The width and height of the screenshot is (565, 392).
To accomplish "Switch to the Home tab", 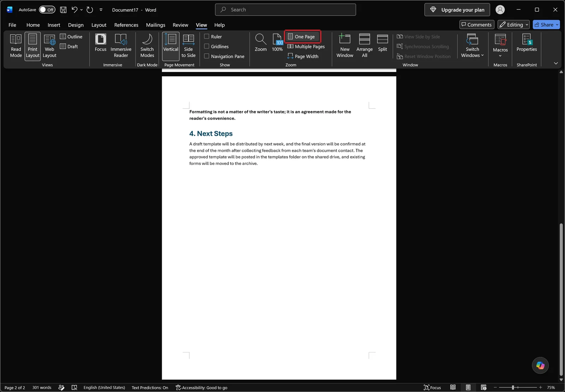I will pos(33,25).
